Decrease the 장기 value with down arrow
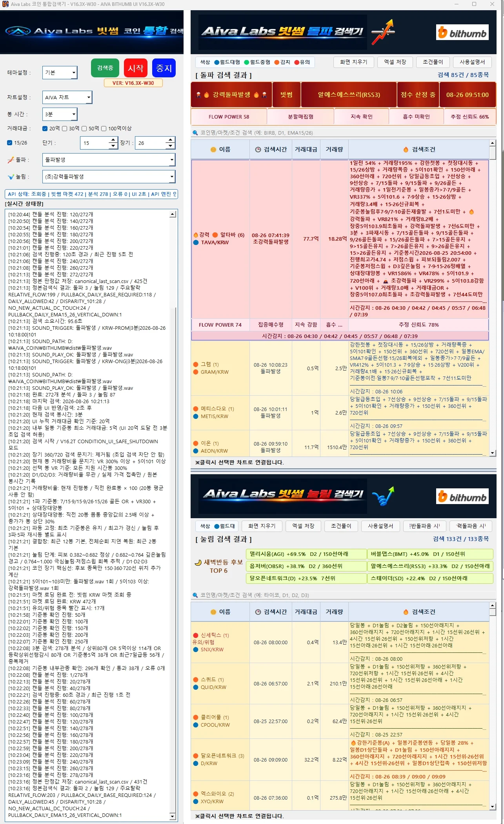 click(x=170, y=146)
